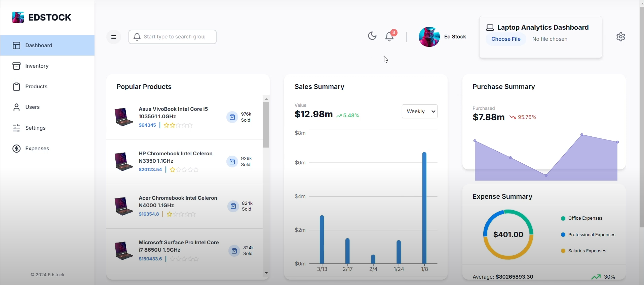The width and height of the screenshot is (644, 285).
Task: Open Settings from sidebar menu
Action: click(x=47, y=128)
